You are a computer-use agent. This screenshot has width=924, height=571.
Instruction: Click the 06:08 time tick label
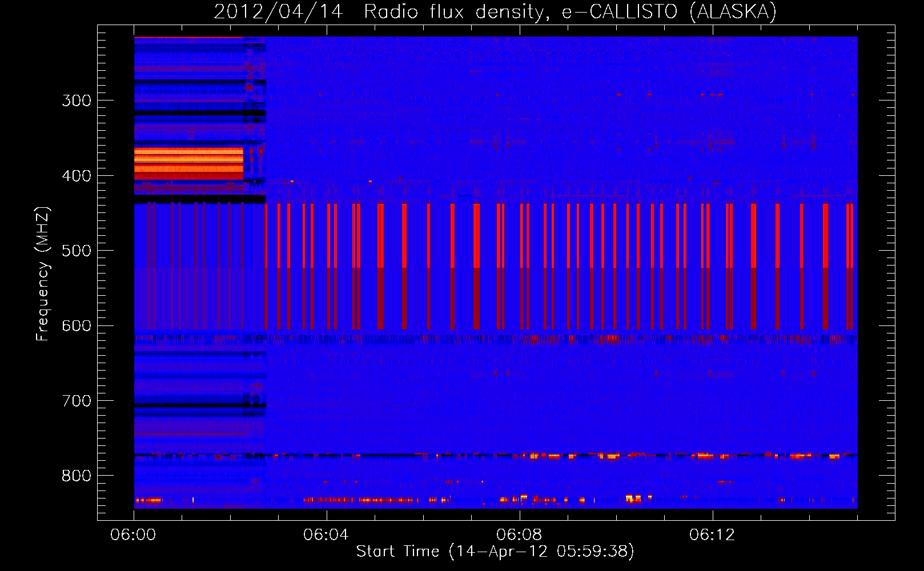(519, 535)
